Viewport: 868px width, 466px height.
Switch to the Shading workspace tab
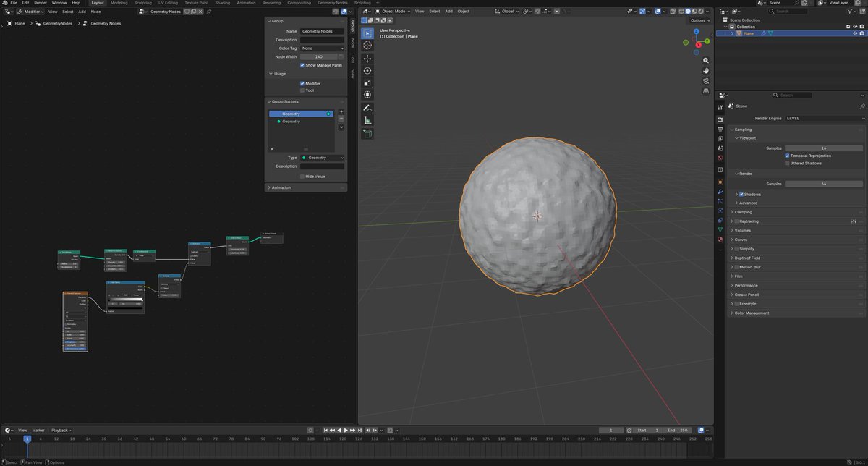tap(222, 3)
